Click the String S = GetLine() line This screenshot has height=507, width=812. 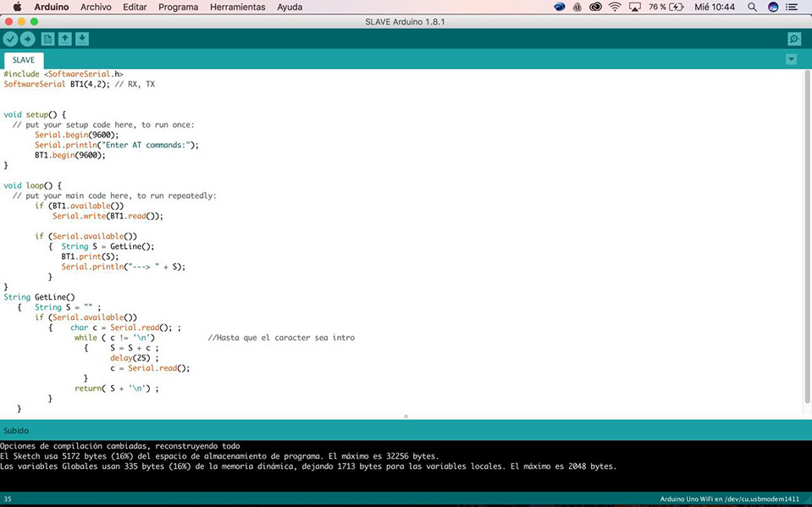pos(108,246)
